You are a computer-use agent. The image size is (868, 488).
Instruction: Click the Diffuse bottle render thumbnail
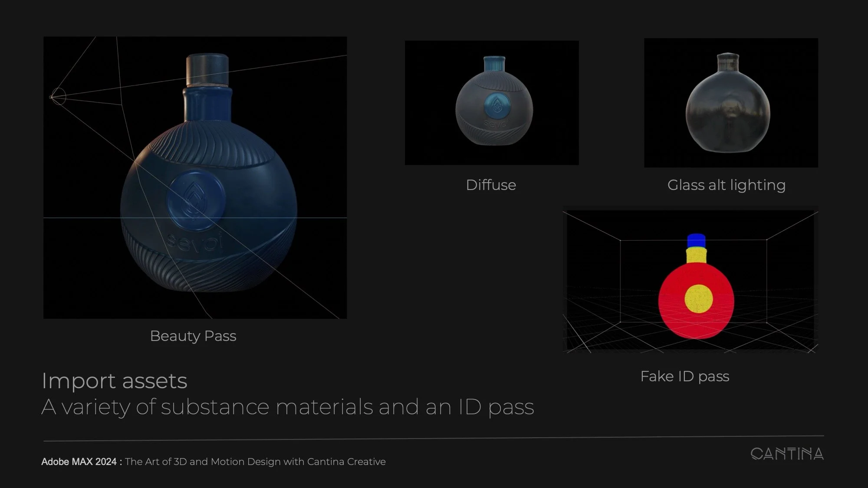(x=492, y=103)
